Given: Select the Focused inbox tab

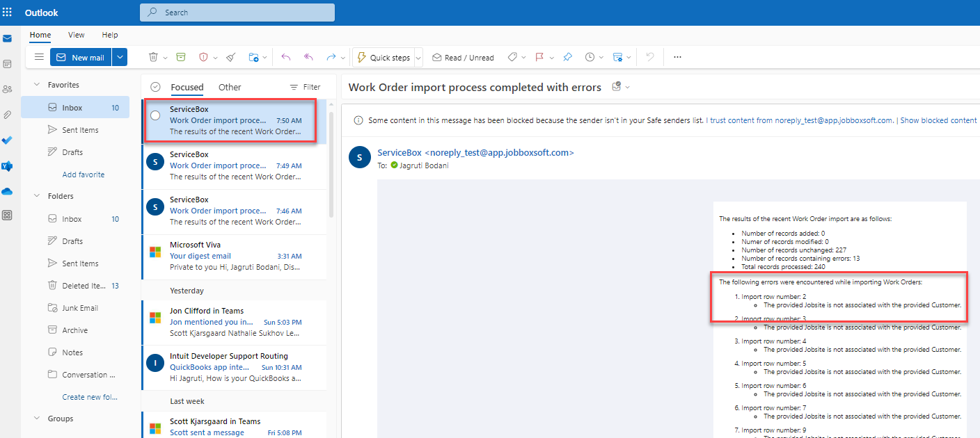Looking at the screenshot, I should pyautogui.click(x=187, y=88).
